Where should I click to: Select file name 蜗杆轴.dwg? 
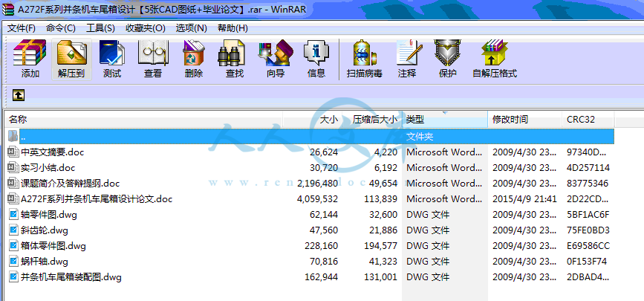pos(45,262)
